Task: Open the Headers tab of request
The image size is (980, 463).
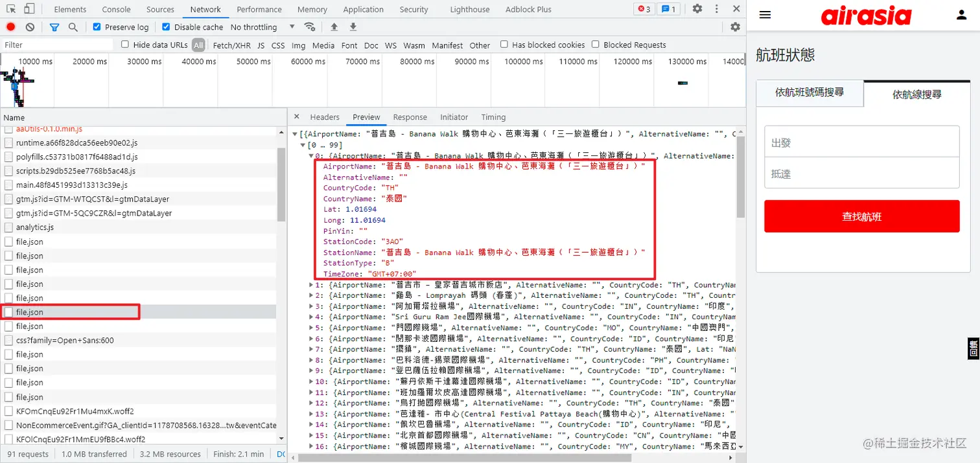Action: tap(325, 117)
